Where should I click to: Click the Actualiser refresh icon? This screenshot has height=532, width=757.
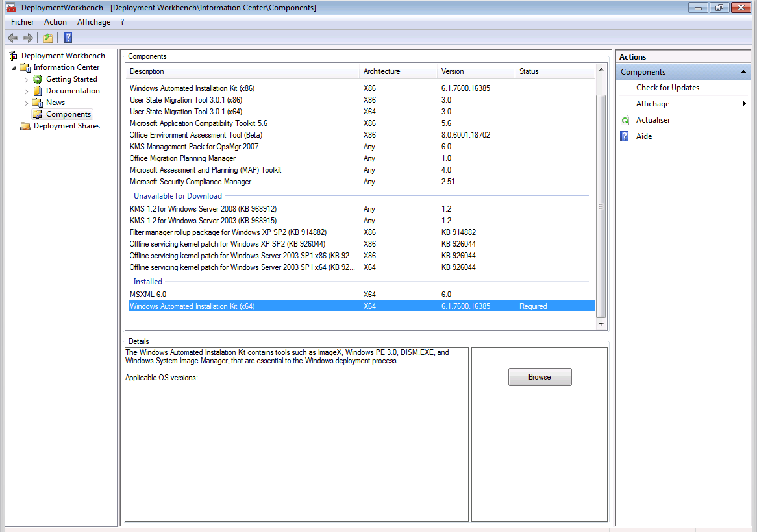tap(625, 120)
